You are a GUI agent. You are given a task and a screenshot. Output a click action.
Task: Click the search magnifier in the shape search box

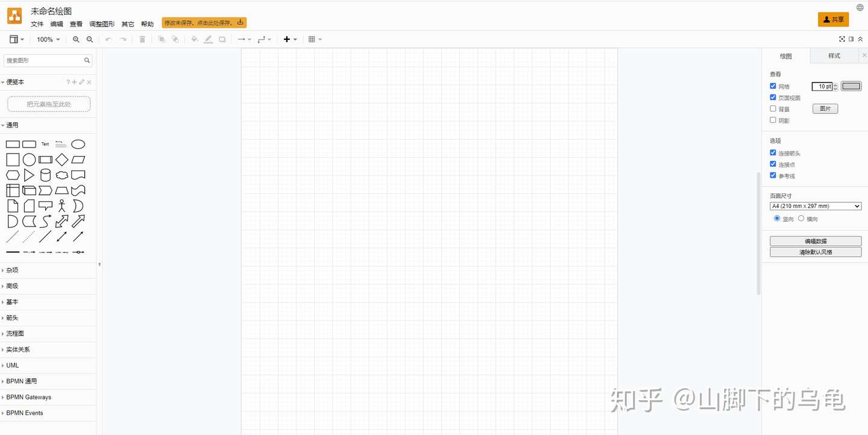click(87, 60)
